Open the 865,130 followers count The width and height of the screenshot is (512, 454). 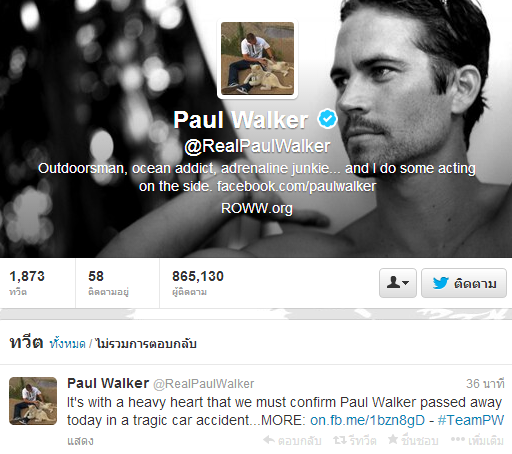198,283
